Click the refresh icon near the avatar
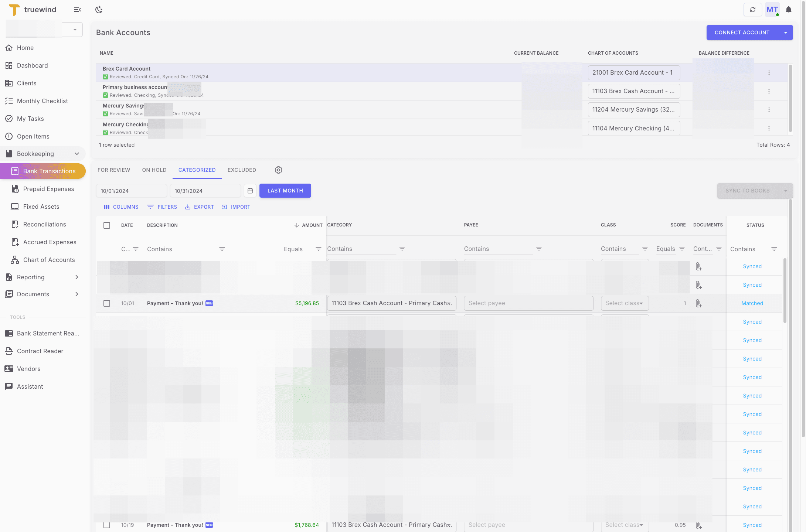The width and height of the screenshot is (806, 532). tap(753, 9)
